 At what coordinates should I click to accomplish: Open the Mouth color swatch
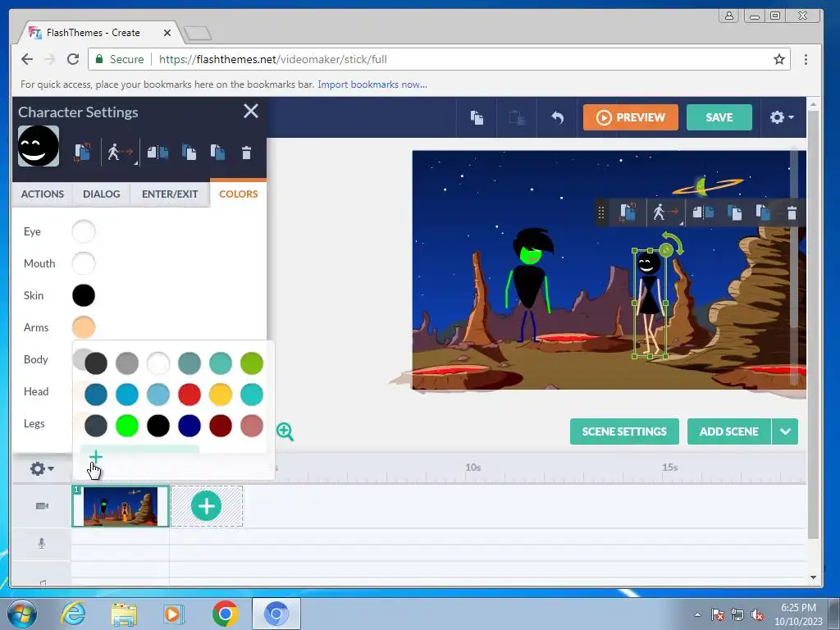84,263
